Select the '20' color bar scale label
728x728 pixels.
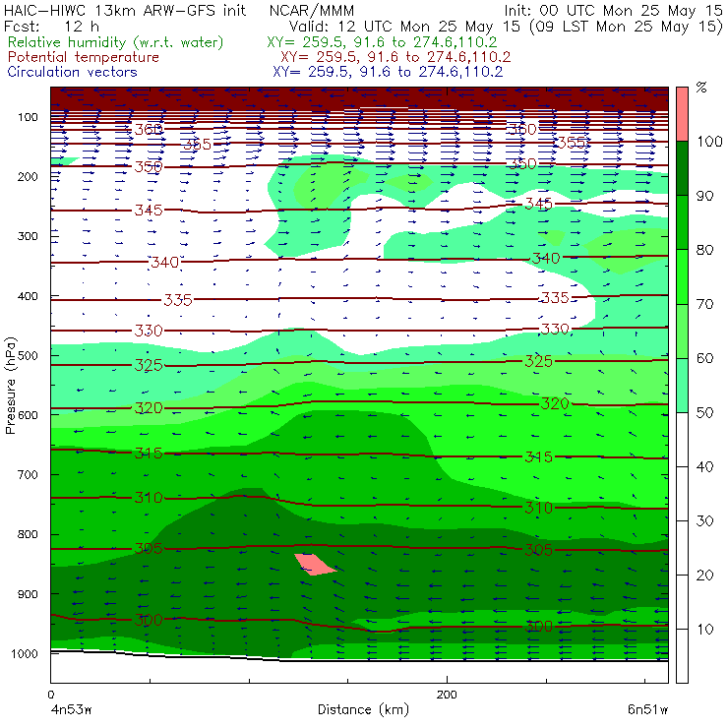(704, 576)
